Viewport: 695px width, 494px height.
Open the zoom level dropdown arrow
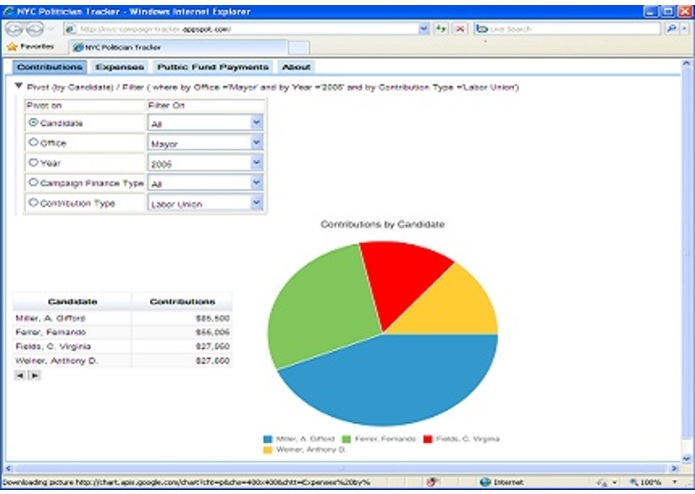(675, 482)
